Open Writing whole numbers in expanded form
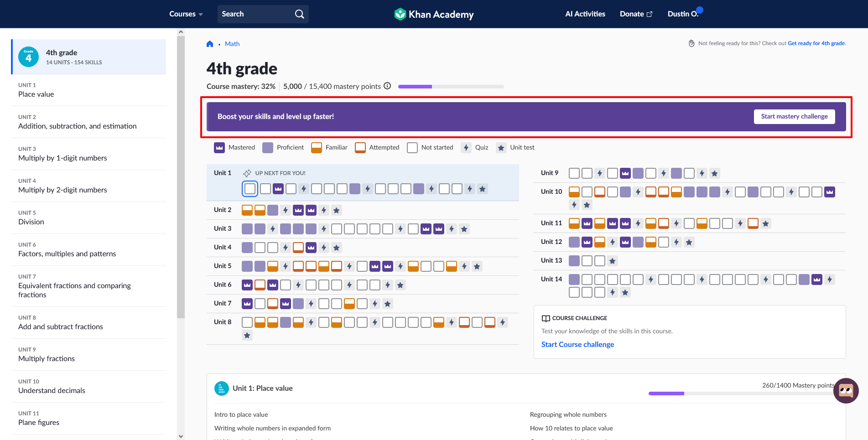The height and width of the screenshot is (440, 868). [272, 429]
